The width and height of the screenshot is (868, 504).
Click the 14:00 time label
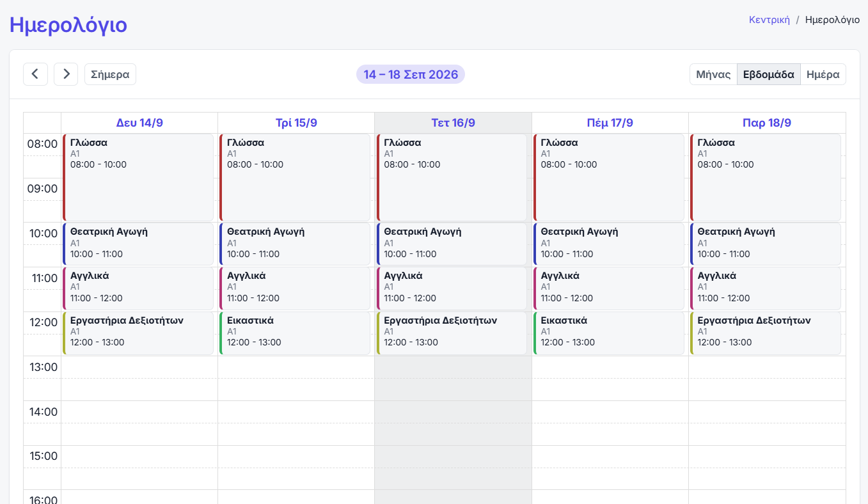tap(42, 412)
